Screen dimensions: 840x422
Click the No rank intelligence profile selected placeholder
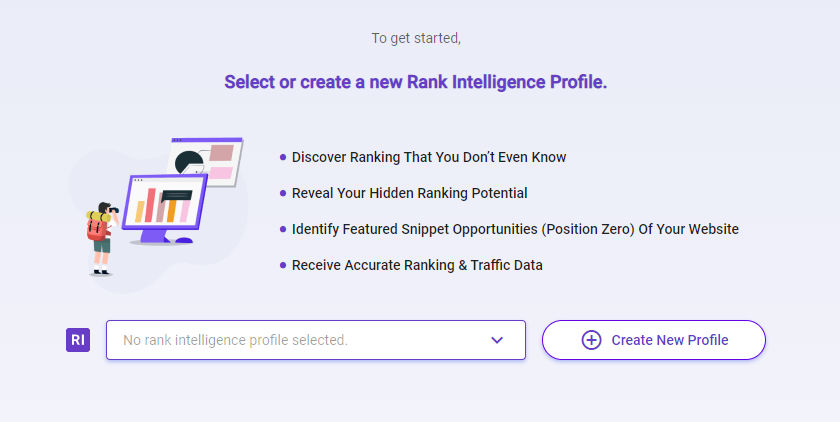(235, 340)
